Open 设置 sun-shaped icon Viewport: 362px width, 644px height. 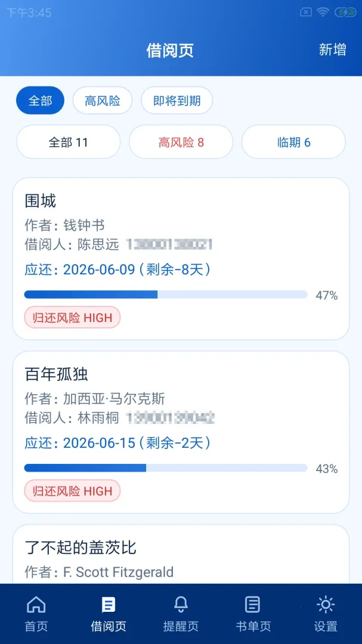326,605
